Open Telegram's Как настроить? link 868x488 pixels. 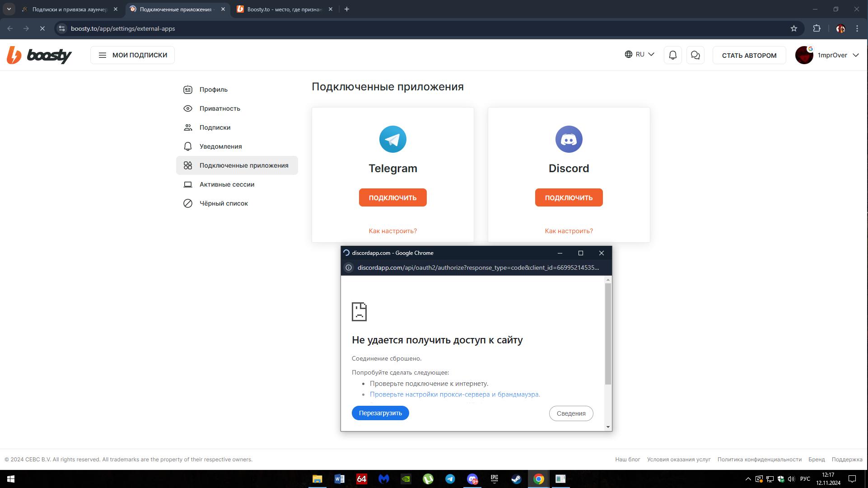392,231
